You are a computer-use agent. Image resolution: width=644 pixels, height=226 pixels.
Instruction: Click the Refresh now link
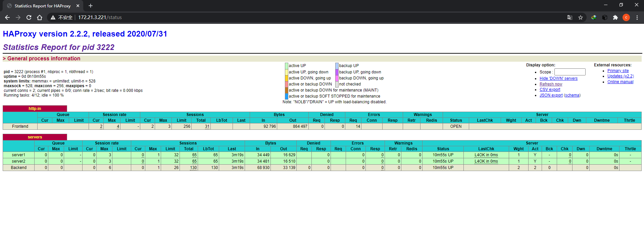point(551,84)
